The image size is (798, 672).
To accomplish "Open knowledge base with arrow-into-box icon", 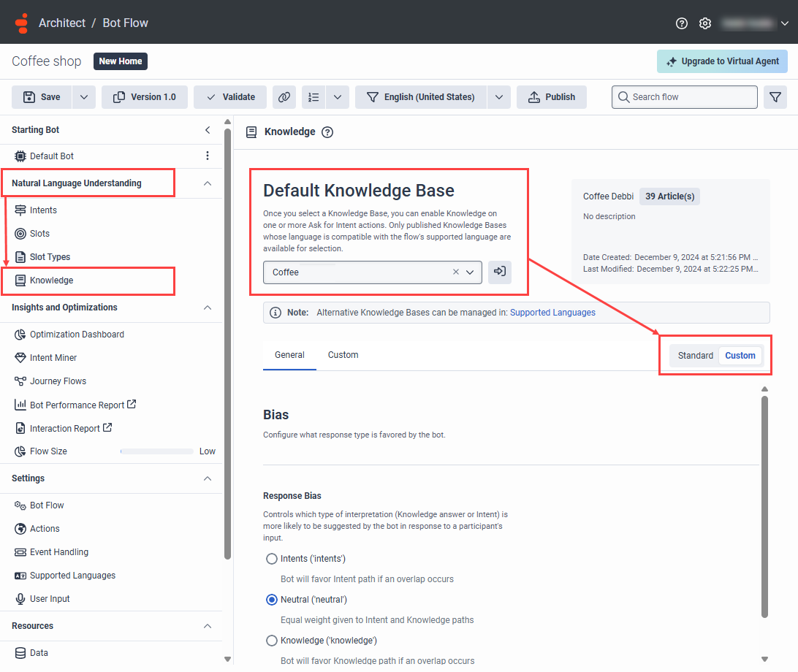I will 500,272.
